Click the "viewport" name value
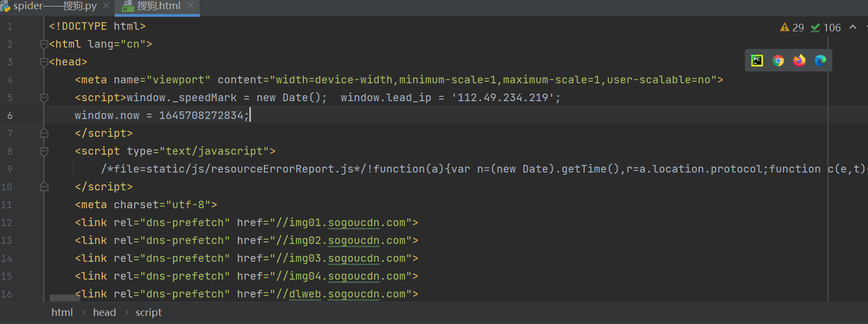The width and height of the screenshot is (868, 324). pyautogui.click(x=178, y=80)
